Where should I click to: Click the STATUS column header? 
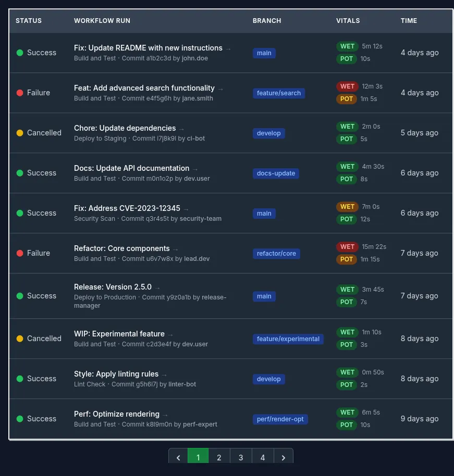[x=29, y=21]
